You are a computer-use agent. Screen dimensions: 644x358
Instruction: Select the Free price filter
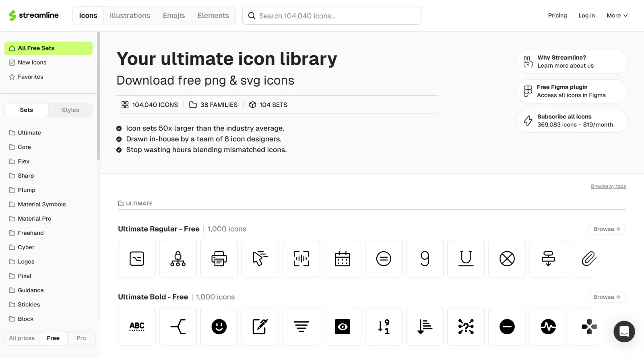click(x=53, y=338)
